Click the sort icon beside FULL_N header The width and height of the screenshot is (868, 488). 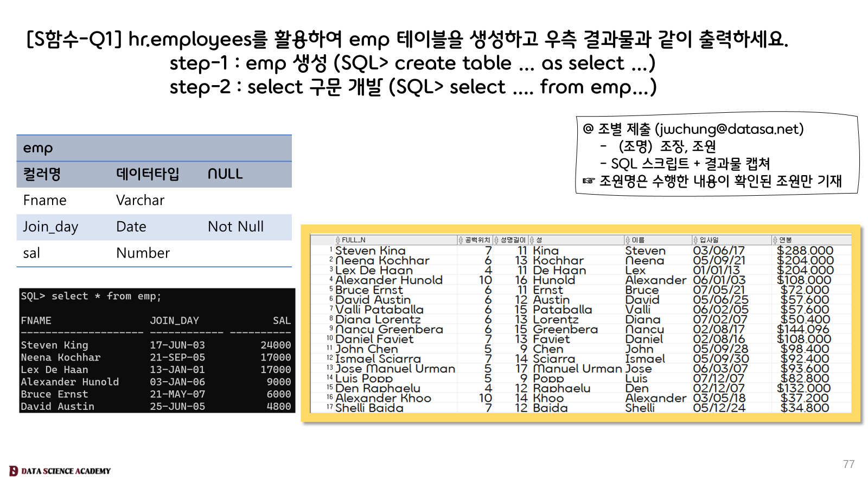click(x=338, y=240)
